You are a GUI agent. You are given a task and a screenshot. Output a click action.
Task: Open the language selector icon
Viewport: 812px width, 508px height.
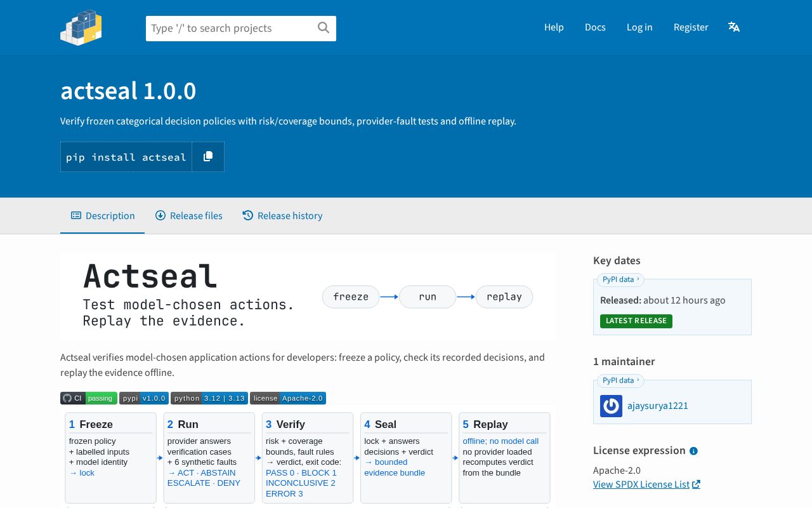[734, 27]
